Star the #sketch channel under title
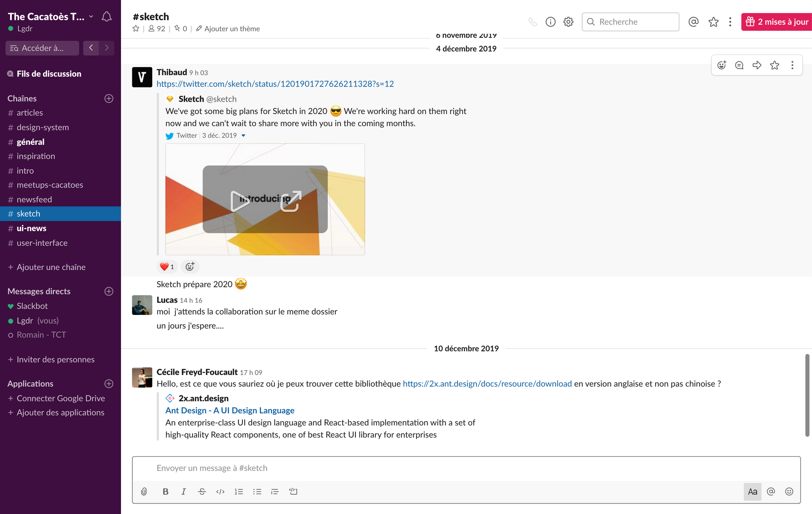 [136, 28]
